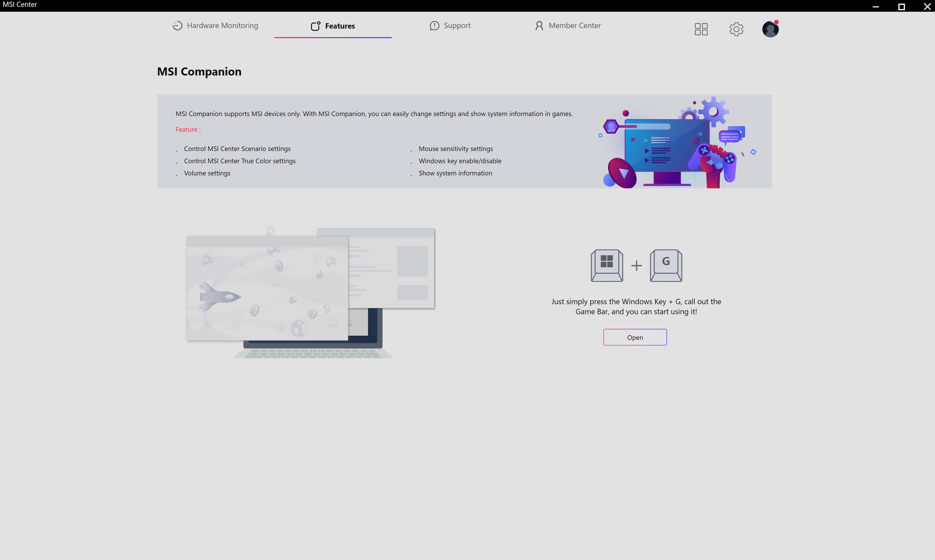Click the red Feature label

pyautogui.click(x=188, y=129)
